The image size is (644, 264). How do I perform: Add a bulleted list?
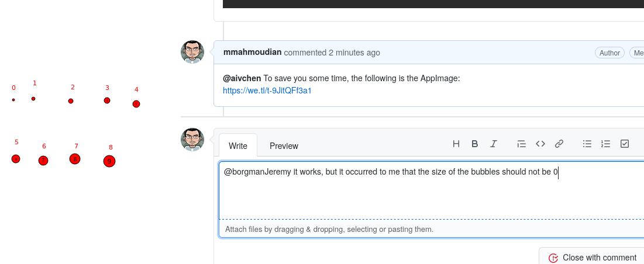pos(587,144)
